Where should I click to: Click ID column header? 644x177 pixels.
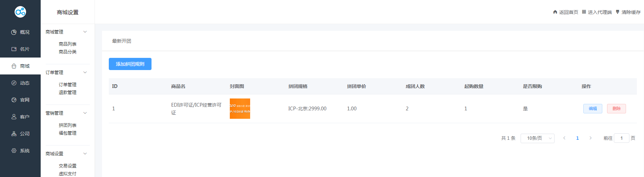[115, 86]
